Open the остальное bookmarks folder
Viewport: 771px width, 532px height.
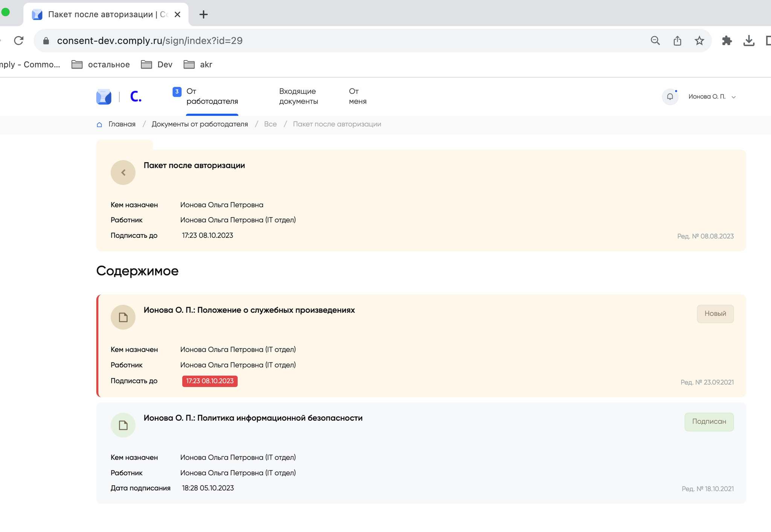(x=101, y=64)
